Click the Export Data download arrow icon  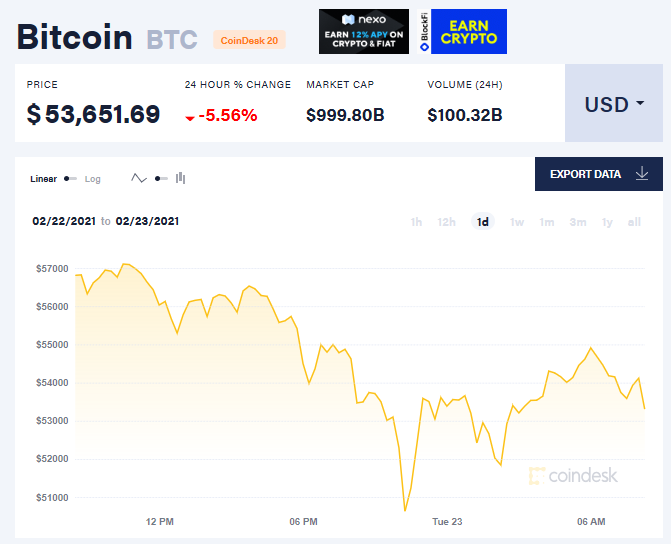coord(642,174)
